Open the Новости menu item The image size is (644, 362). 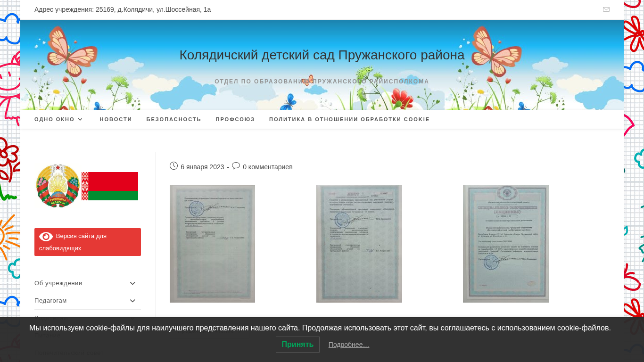pyautogui.click(x=116, y=119)
